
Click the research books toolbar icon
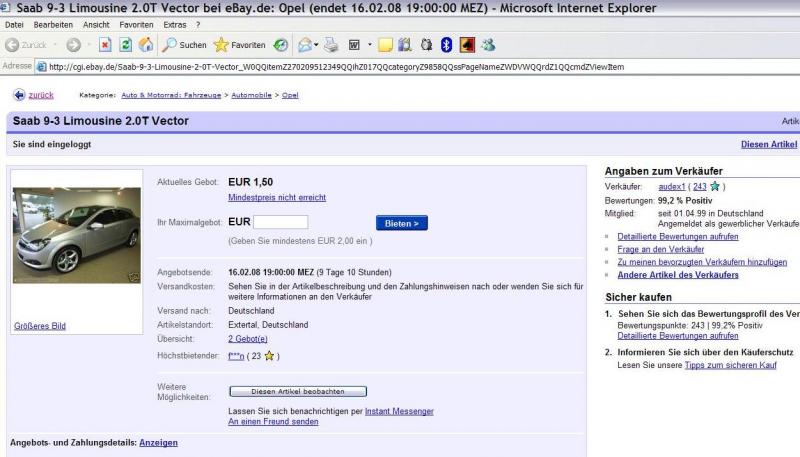[405, 45]
